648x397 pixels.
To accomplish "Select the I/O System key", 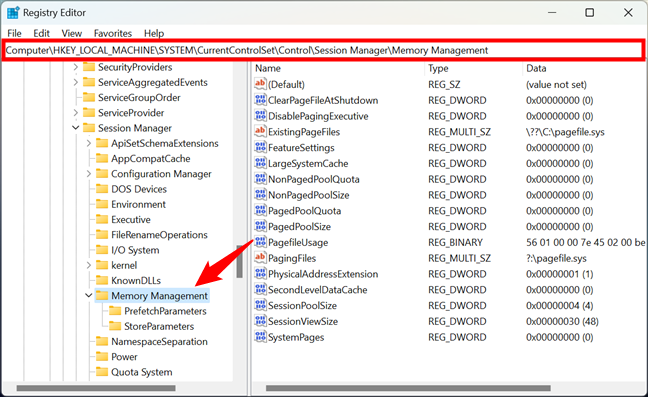I will 135,250.
